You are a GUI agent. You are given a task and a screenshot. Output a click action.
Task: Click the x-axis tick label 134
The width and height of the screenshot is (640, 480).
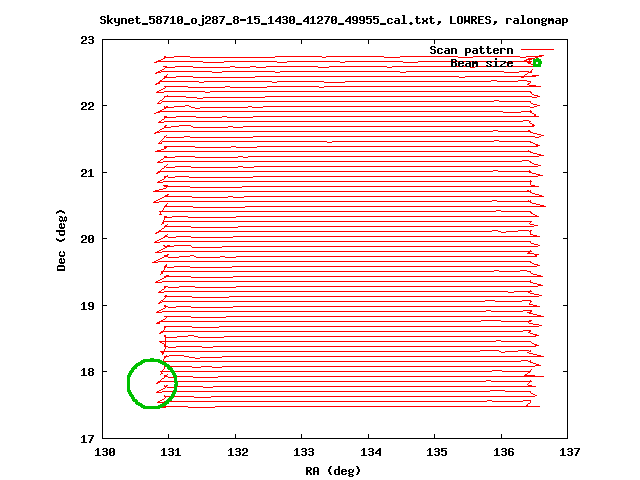371,452
